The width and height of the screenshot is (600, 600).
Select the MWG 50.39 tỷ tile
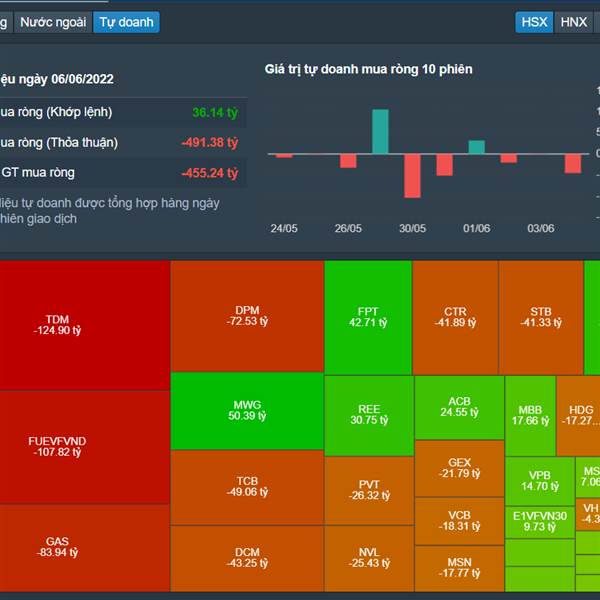(x=247, y=411)
